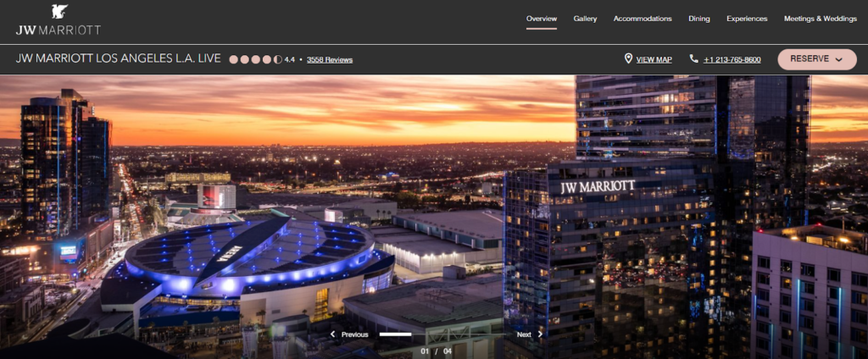Image resolution: width=868 pixels, height=359 pixels.
Task: Click the right chevron beside Next
Action: [540, 334]
